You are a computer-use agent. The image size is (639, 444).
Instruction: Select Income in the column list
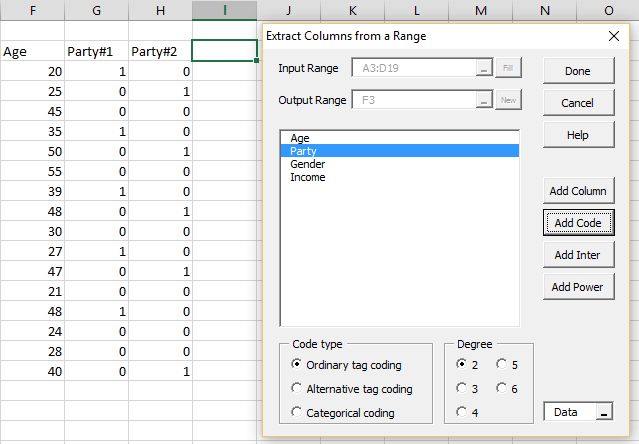(x=307, y=177)
